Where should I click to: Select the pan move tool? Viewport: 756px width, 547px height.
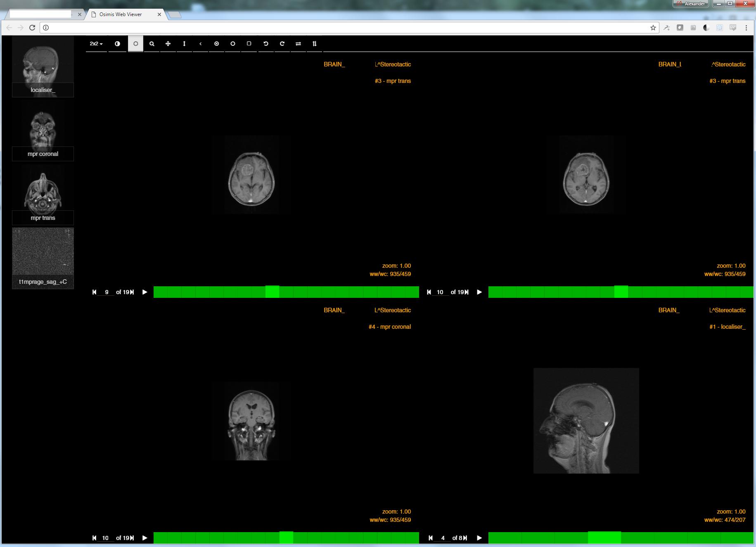click(168, 44)
